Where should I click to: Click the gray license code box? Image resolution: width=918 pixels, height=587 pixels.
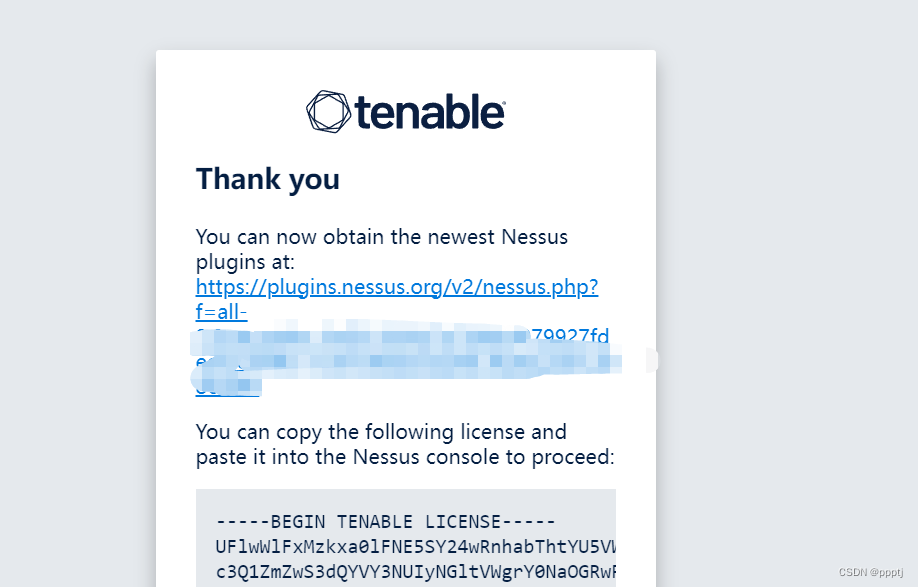406,538
